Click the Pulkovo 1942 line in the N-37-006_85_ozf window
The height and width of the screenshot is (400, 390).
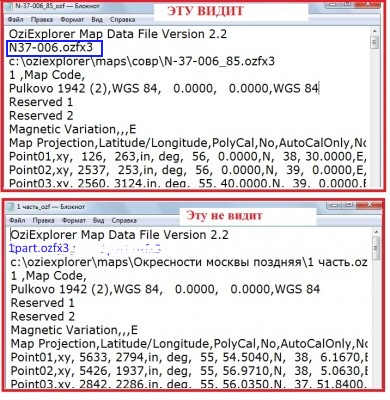click(x=164, y=89)
